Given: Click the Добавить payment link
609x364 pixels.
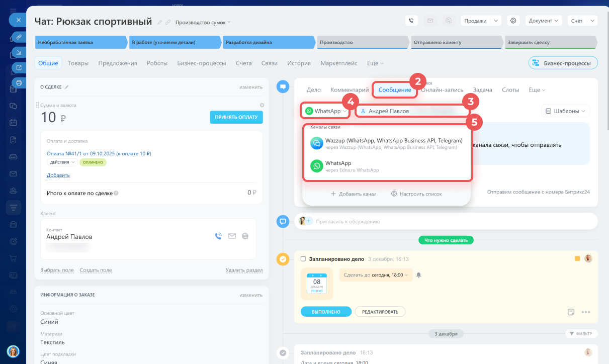Looking at the screenshot, I should 58,175.
